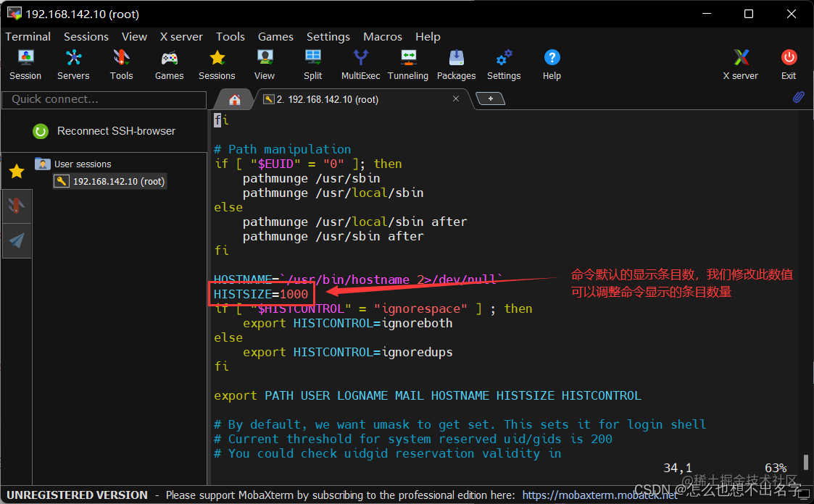Open the Tunneling toolbar icon
The height and width of the screenshot is (504, 814).
coord(408,65)
